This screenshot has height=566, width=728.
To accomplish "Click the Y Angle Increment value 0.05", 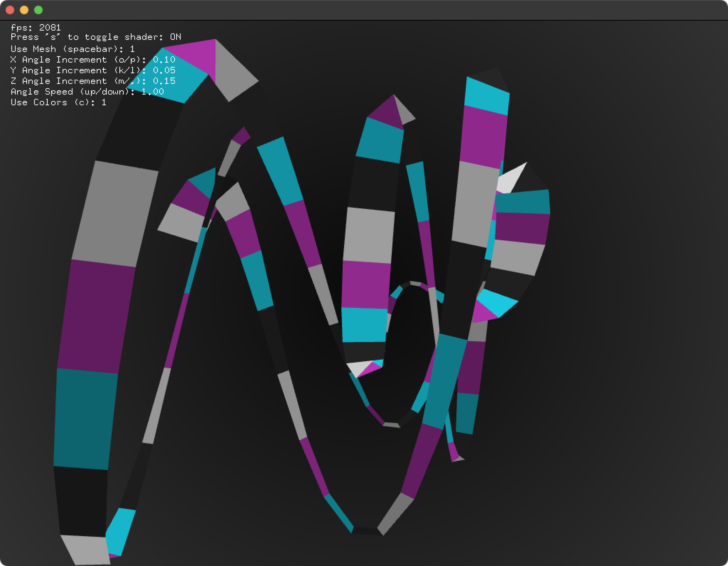I will pyautogui.click(x=164, y=70).
